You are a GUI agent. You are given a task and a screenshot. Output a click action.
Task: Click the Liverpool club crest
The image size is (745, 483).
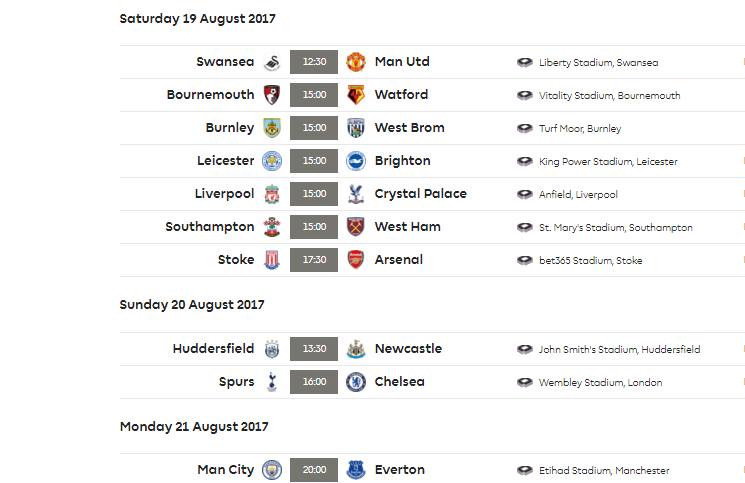272,194
